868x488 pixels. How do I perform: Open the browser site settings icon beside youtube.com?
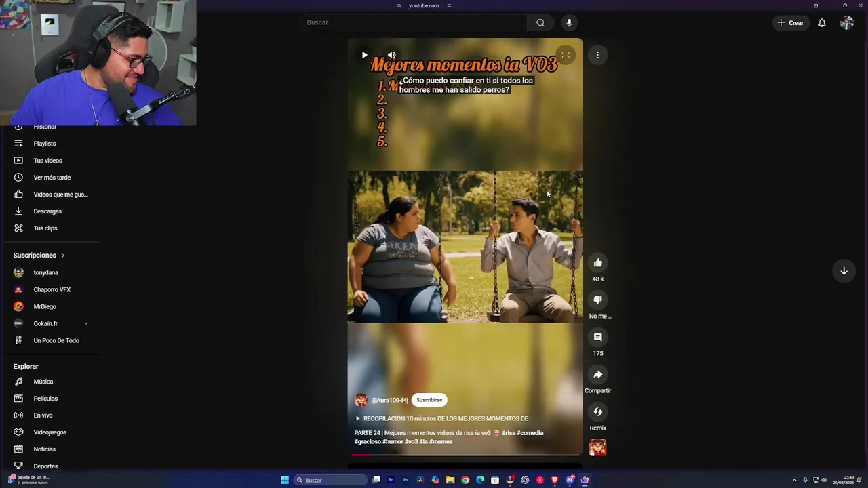click(449, 5)
